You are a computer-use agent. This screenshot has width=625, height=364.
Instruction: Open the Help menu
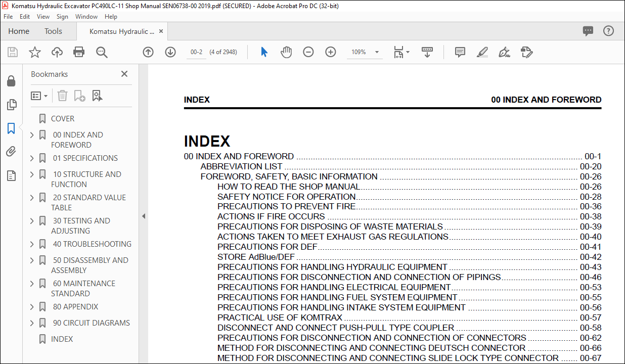pos(111,17)
